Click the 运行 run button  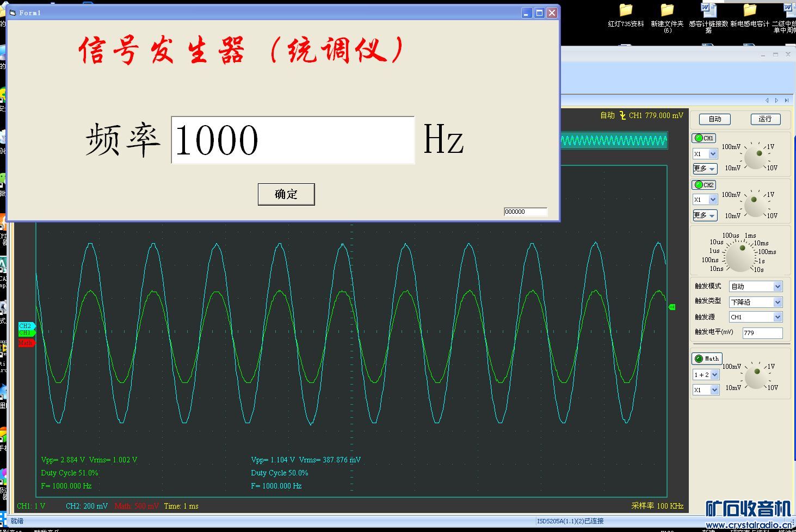pyautogui.click(x=765, y=119)
